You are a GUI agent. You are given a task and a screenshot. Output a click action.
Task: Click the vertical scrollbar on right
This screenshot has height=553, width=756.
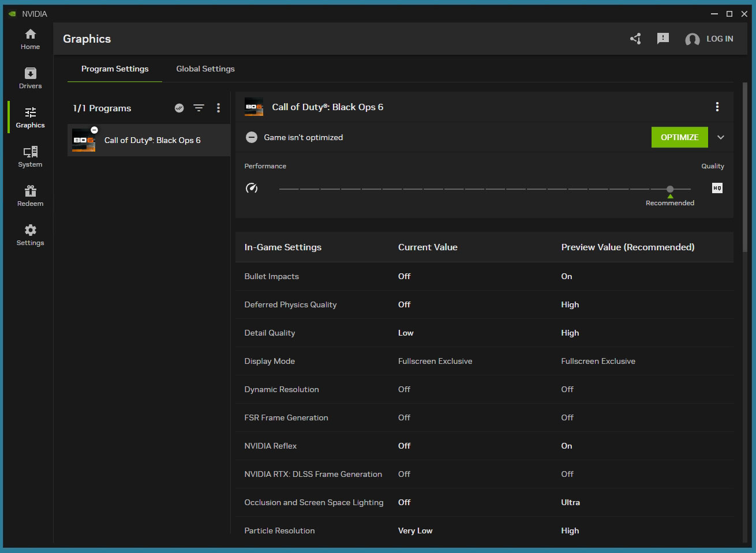coord(744,167)
